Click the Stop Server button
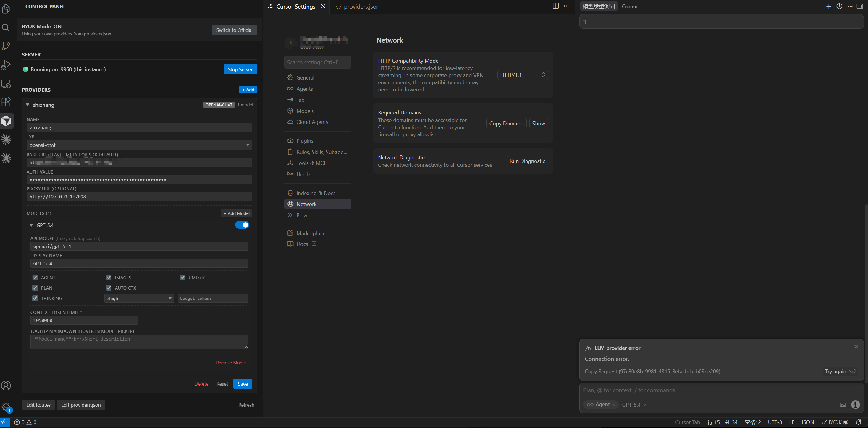The image size is (868, 428). coord(240,69)
